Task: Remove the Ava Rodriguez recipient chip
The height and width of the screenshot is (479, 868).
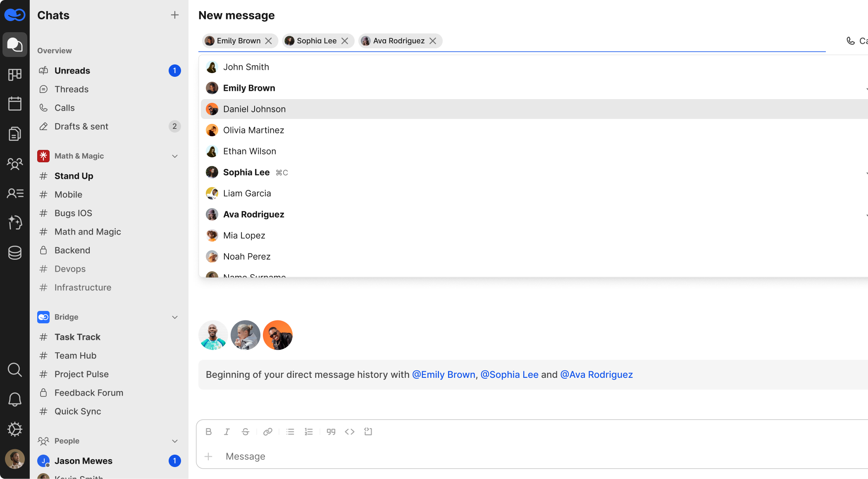Action: [x=433, y=41]
